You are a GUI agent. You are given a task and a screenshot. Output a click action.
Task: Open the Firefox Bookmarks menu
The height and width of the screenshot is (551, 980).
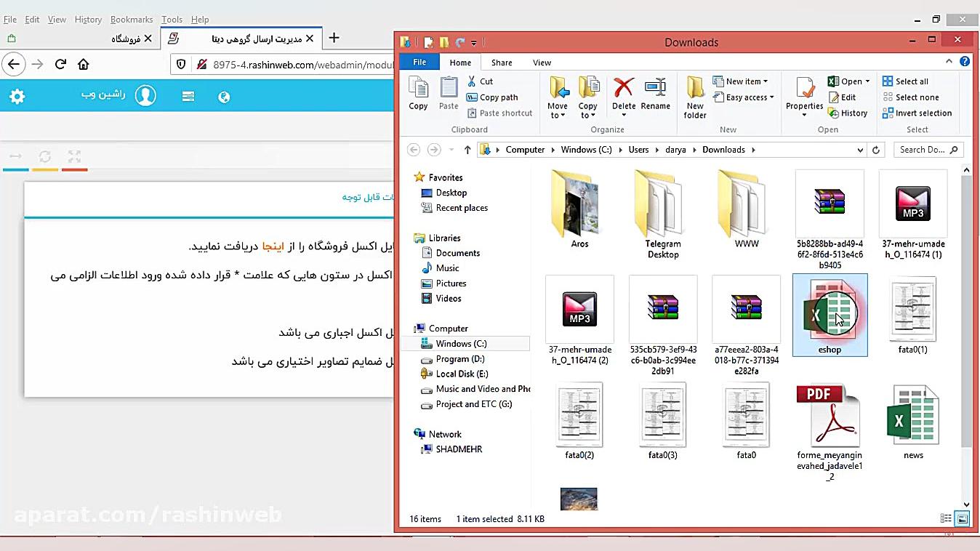132,20
